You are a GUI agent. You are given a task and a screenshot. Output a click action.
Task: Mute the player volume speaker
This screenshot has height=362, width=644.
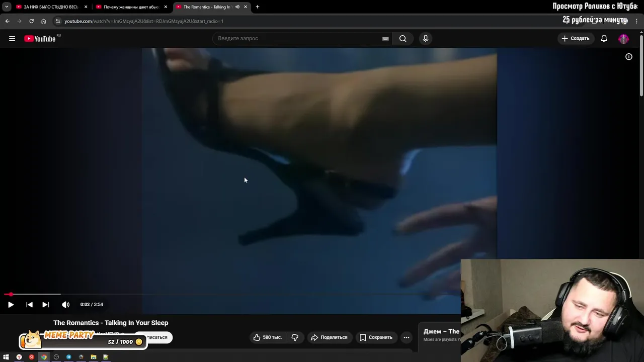point(65,304)
